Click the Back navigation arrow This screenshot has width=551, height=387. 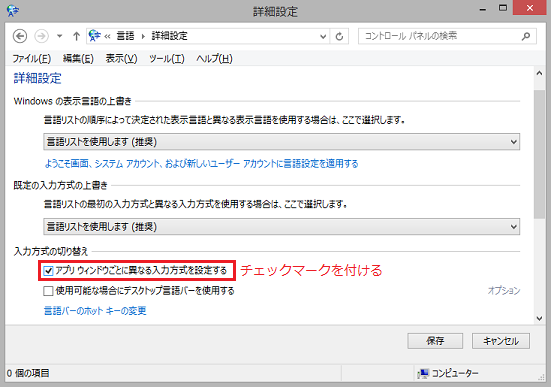click(x=20, y=36)
